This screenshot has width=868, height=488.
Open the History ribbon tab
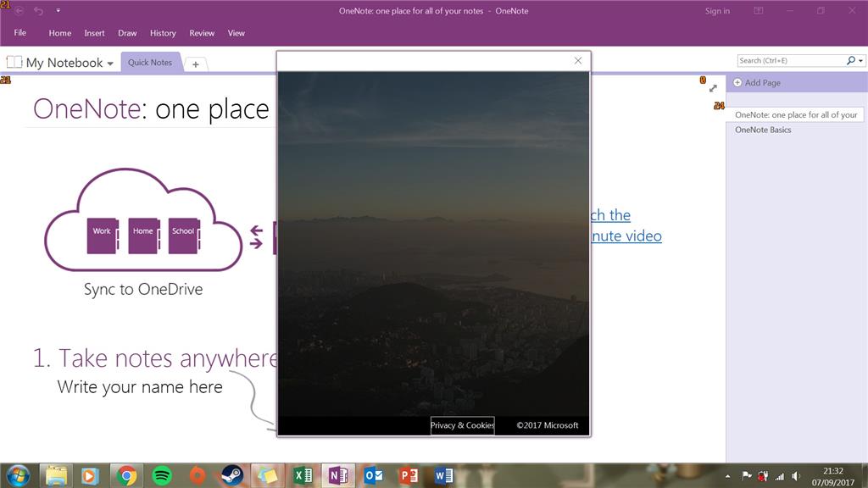click(163, 33)
